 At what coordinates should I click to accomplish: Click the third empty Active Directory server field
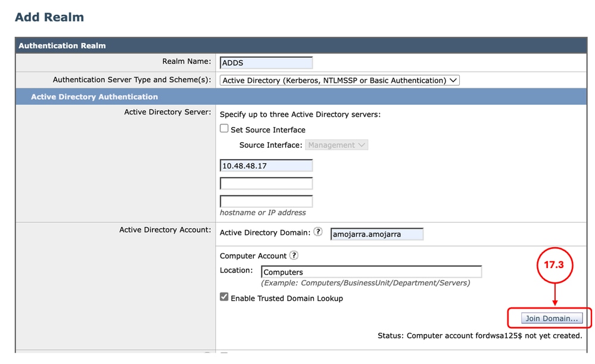(x=266, y=200)
